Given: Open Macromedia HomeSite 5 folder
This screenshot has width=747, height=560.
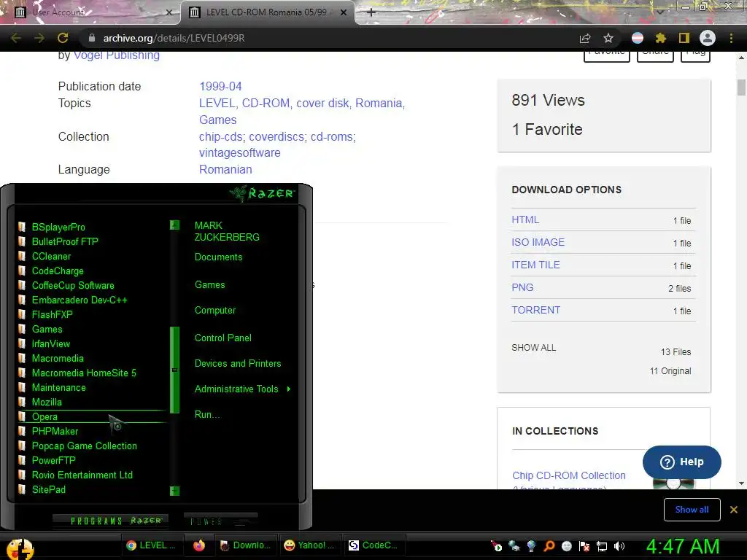Looking at the screenshot, I should coord(84,373).
